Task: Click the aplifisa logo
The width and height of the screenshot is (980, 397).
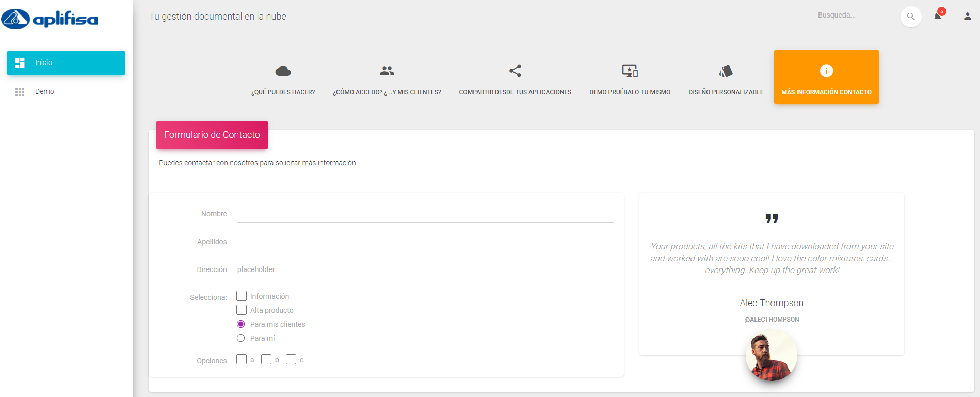Action: point(50,19)
